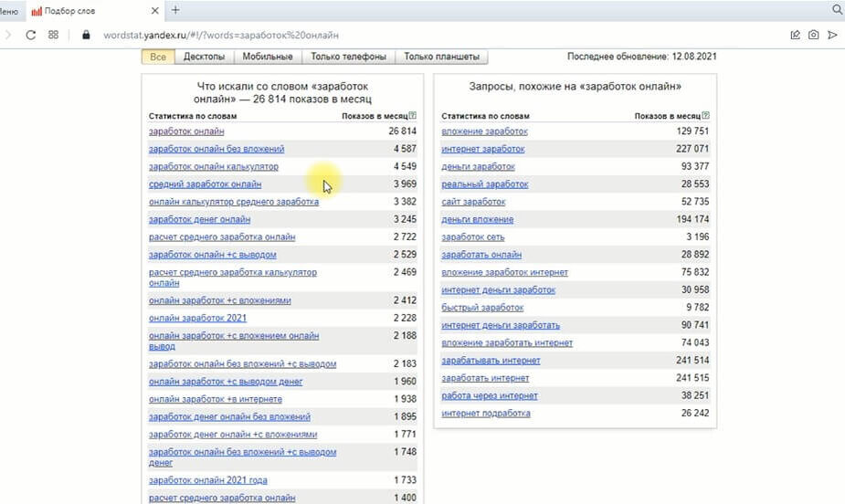Switch to Только планшеты filter
This screenshot has height=504, width=845.
pos(441,57)
